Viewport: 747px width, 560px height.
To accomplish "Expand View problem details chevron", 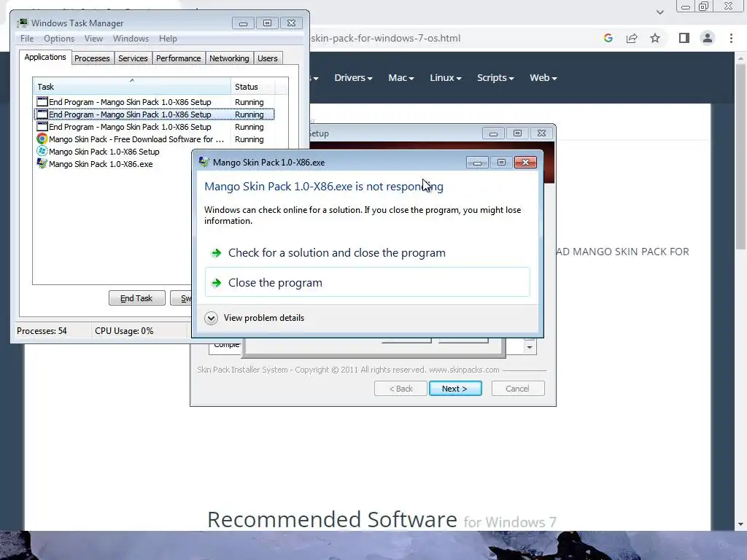I will tap(211, 318).
